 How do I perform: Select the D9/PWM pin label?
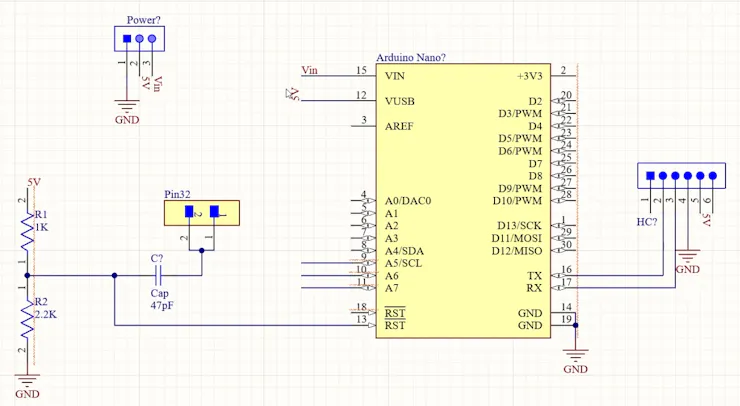(x=520, y=188)
